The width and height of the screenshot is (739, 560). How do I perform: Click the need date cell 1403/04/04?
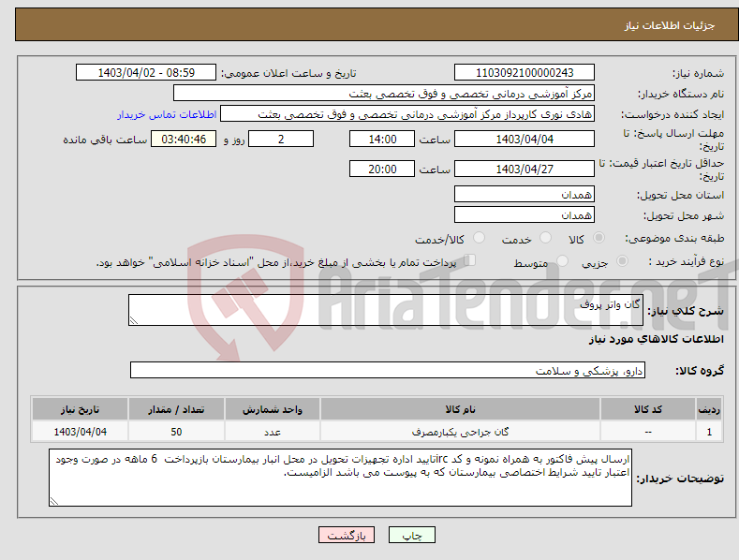pos(81,432)
